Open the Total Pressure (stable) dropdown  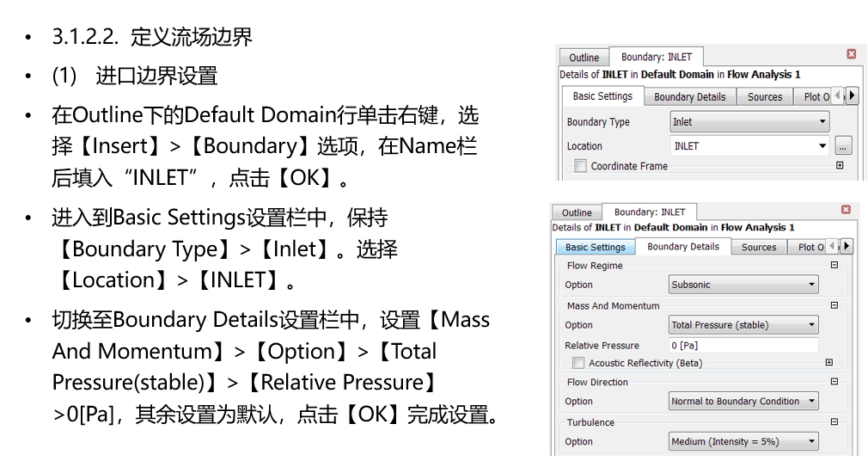(743, 325)
